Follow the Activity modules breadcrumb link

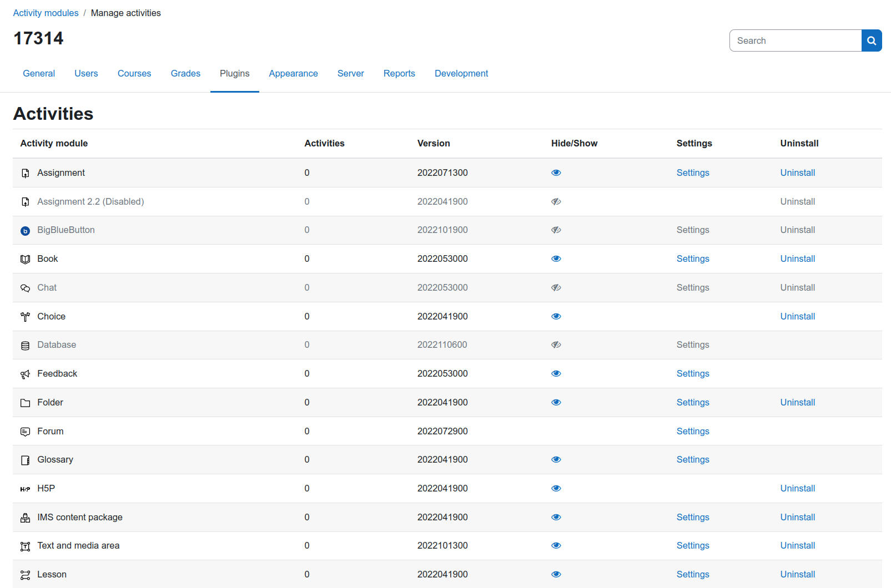click(46, 13)
